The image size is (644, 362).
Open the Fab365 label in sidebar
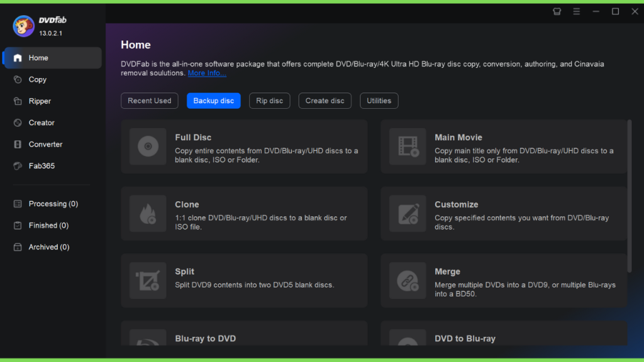[x=42, y=166]
